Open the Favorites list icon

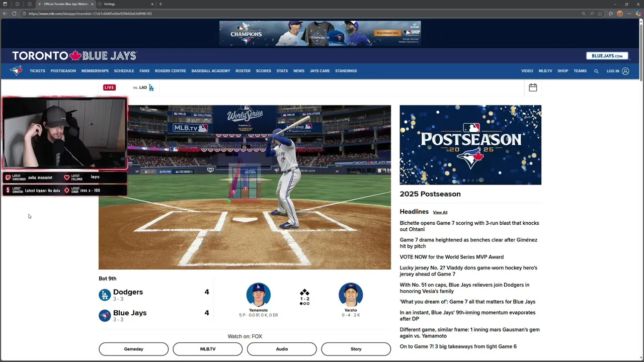611,14
